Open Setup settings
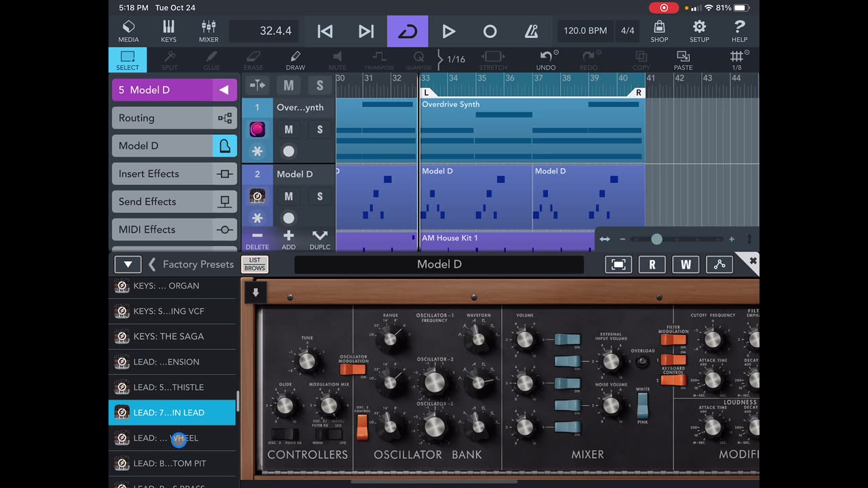Viewport: 868px width, 488px height. (699, 31)
